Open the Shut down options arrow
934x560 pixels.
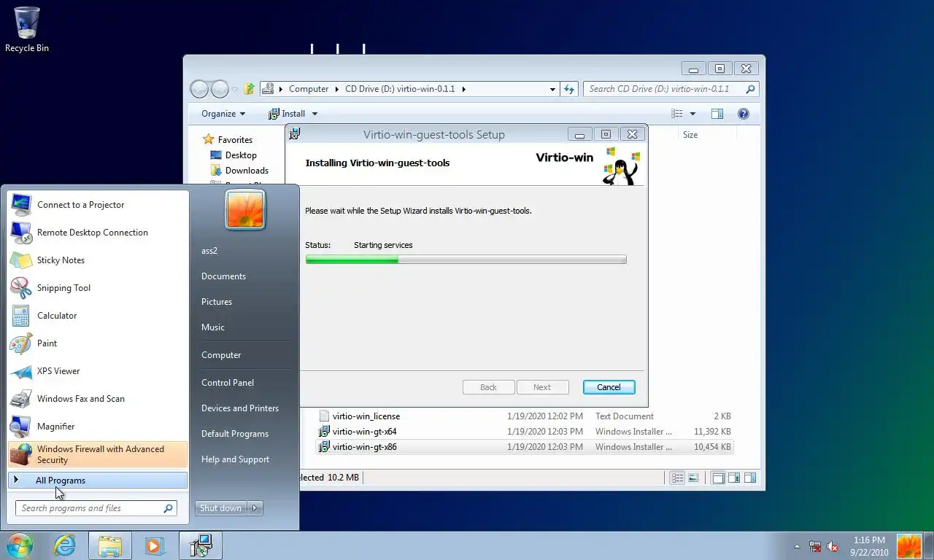pyautogui.click(x=255, y=508)
